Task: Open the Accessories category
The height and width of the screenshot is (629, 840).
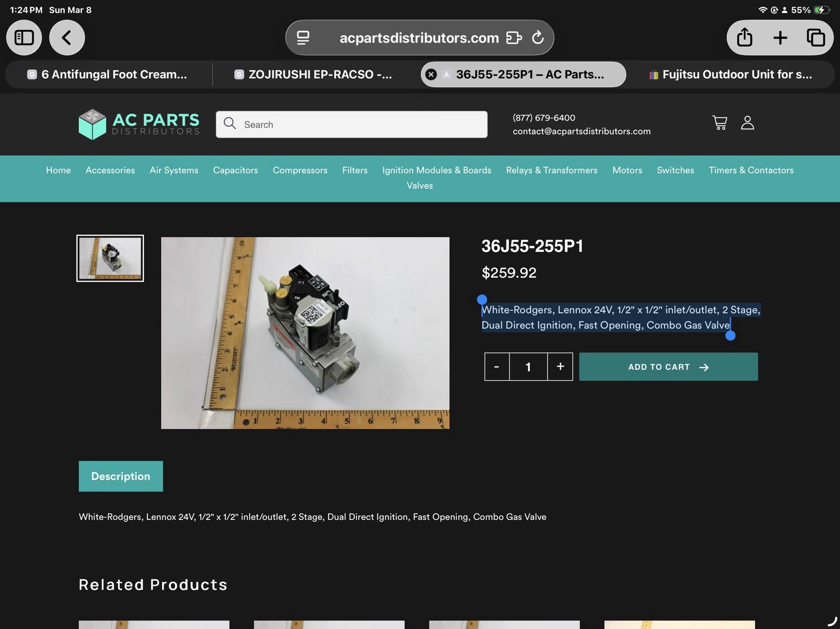Action: tap(110, 170)
